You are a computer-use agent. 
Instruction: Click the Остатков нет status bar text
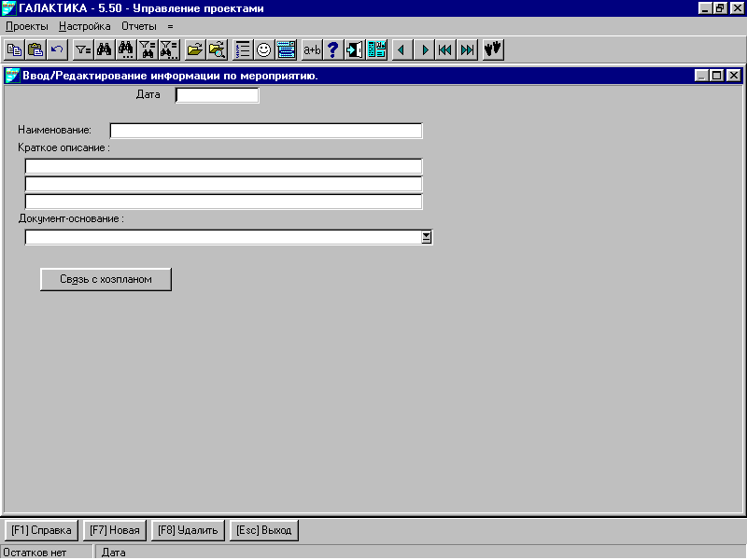pyautogui.click(x=35, y=553)
